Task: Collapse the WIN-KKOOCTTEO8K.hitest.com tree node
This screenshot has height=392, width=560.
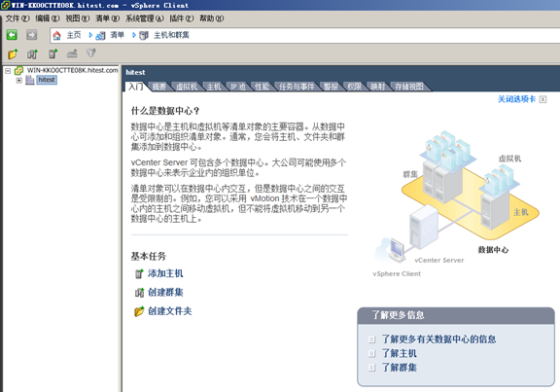Action: tap(8, 71)
